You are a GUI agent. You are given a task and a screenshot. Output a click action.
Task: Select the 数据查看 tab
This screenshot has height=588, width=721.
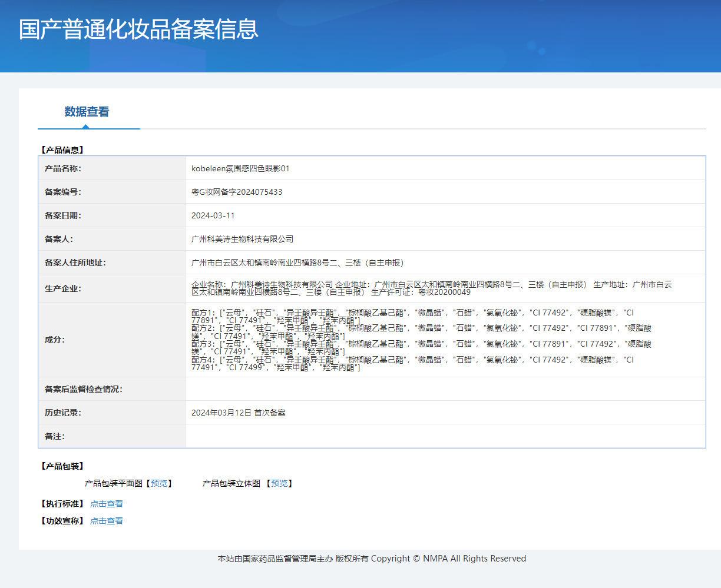tap(87, 112)
